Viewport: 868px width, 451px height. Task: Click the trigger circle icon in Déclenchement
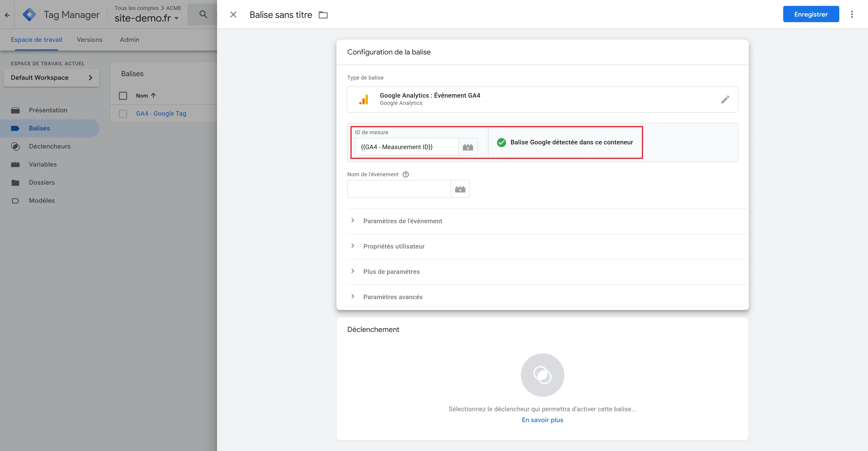(542, 375)
